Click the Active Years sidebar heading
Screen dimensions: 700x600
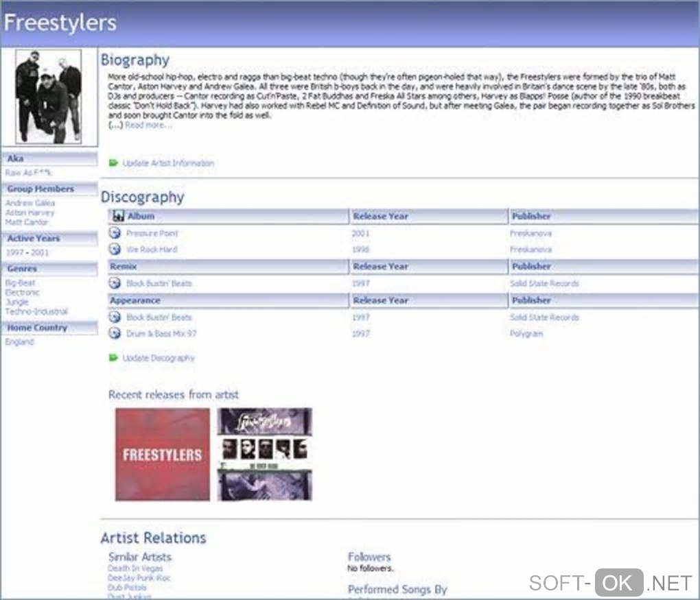[x=49, y=238]
